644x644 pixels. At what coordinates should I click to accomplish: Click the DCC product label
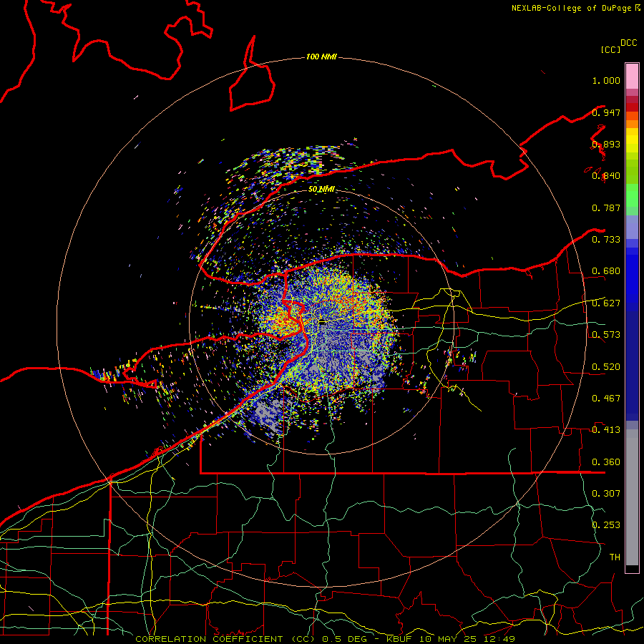[628, 43]
